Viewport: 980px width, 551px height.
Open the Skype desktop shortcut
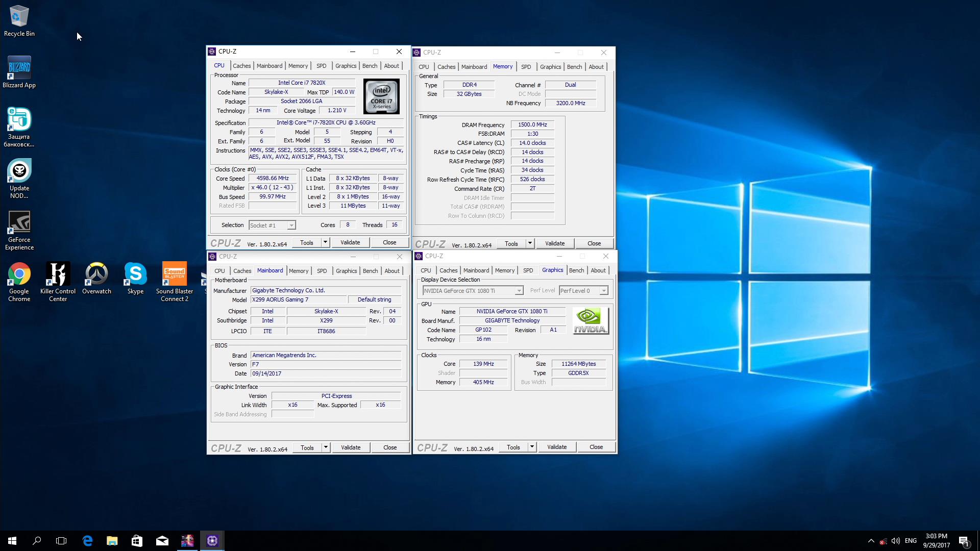pyautogui.click(x=135, y=279)
